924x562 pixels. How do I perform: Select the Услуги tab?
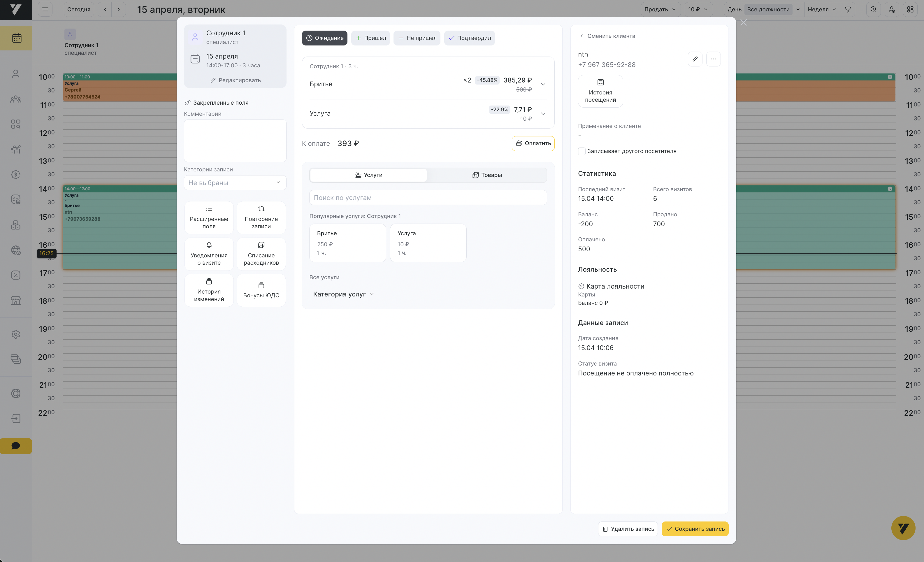[x=368, y=175]
